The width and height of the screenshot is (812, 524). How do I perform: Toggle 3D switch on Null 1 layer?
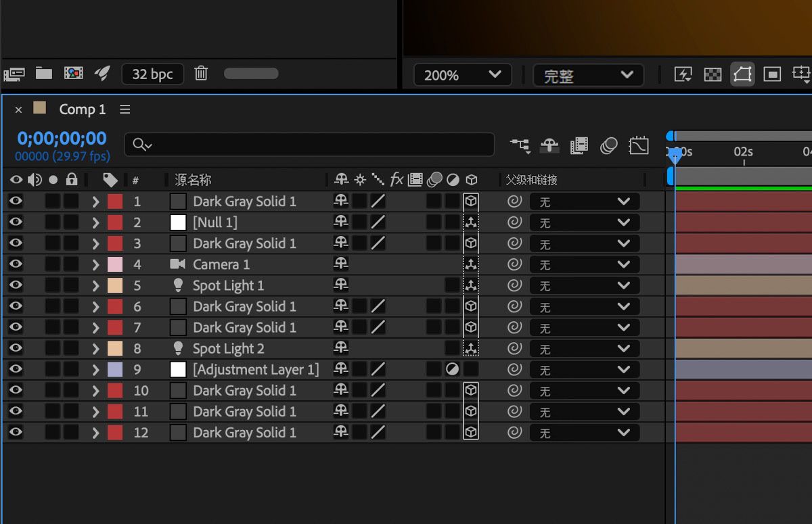pyautogui.click(x=471, y=222)
